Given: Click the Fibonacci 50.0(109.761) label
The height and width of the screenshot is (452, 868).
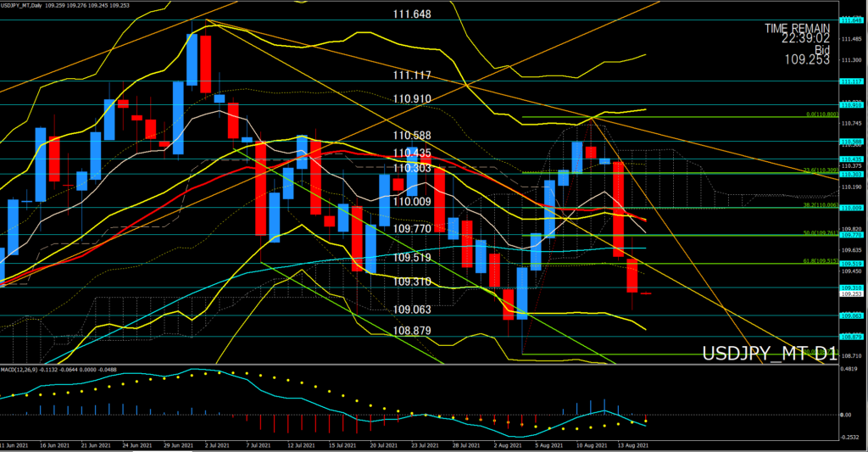Looking at the screenshot, I should tap(821, 233).
